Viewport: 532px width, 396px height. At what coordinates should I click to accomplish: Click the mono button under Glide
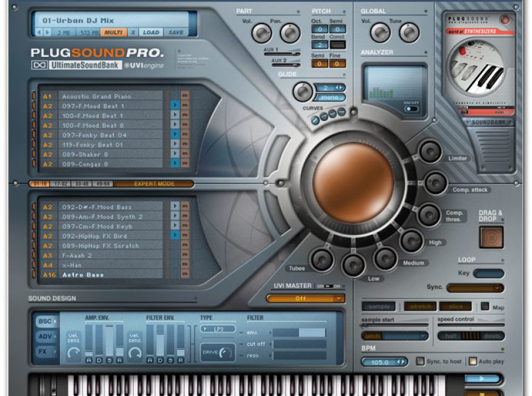pyautogui.click(x=329, y=97)
